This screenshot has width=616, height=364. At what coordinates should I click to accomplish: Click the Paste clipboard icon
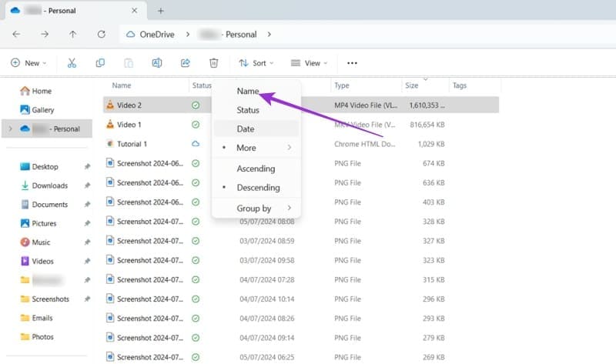pos(129,63)
